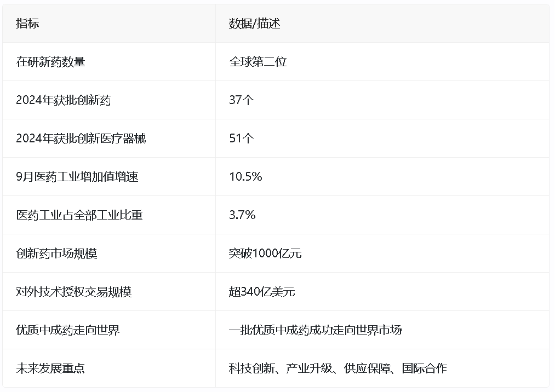Select the '在研新药数量' cell
Viewport: 555px width, 392px height.
pyautogui.click(x=50, y=62)
